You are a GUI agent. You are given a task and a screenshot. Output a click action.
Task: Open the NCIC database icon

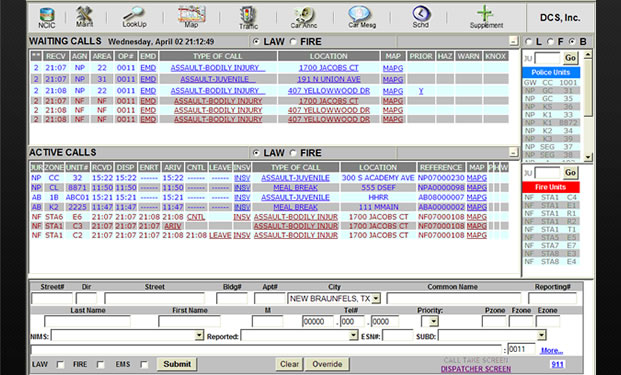(x=47, y=18)
